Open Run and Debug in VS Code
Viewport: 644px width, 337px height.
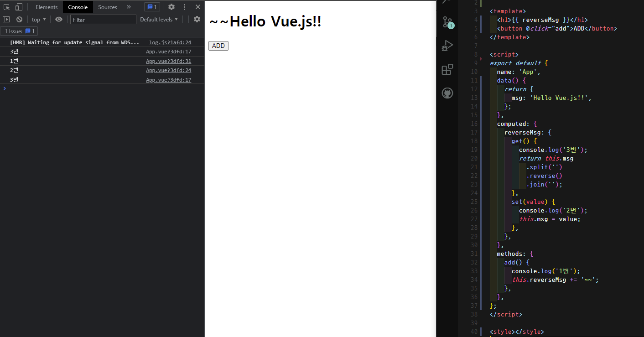point(447,46)
